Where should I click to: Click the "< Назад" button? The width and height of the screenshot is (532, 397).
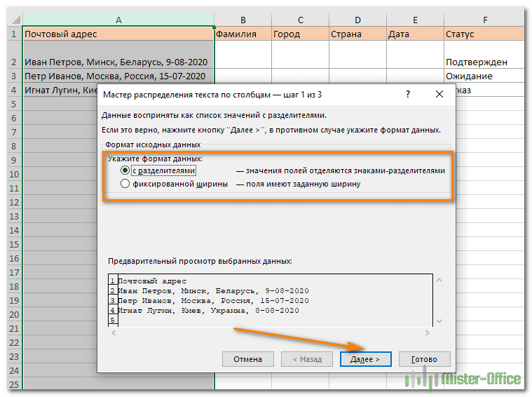coord(301,359)
